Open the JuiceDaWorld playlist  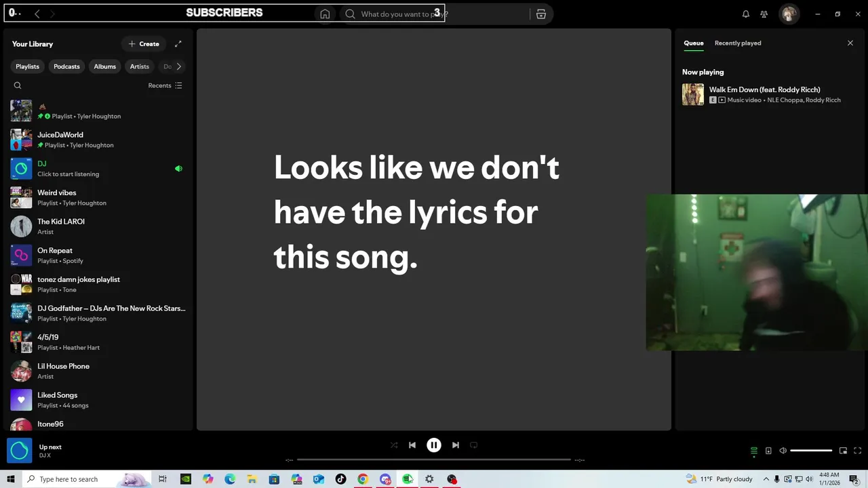tap(98, 140)
